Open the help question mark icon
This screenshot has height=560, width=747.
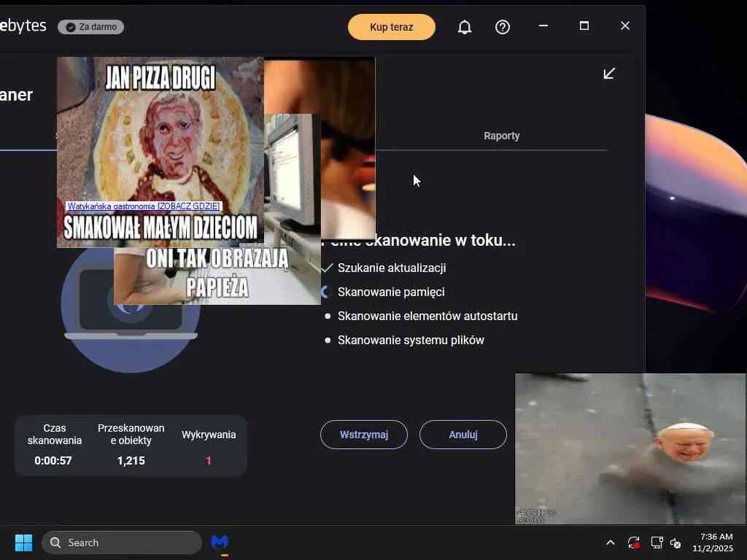pyautogui.click(x=503, y=27)
